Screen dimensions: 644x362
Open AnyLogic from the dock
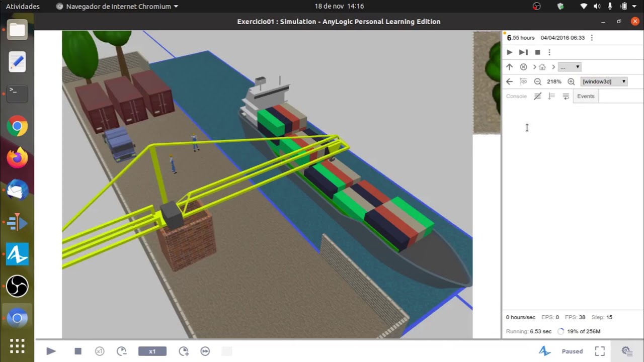click(x=17, y=254)
